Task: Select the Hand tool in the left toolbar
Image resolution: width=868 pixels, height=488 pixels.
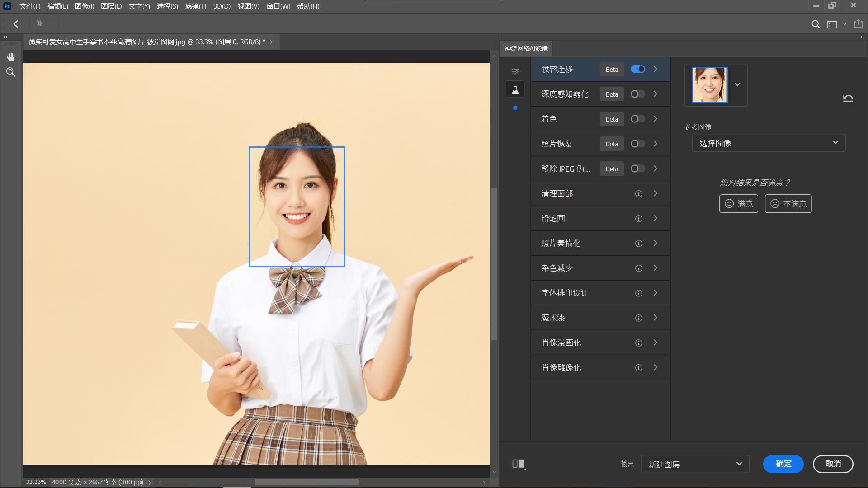Action: tap(10, 57)
